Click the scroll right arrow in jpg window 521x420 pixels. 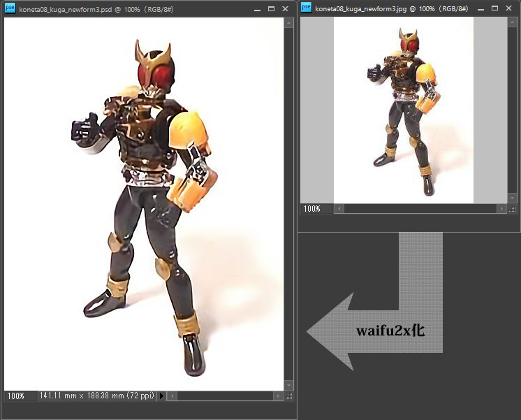pos(501,209)
